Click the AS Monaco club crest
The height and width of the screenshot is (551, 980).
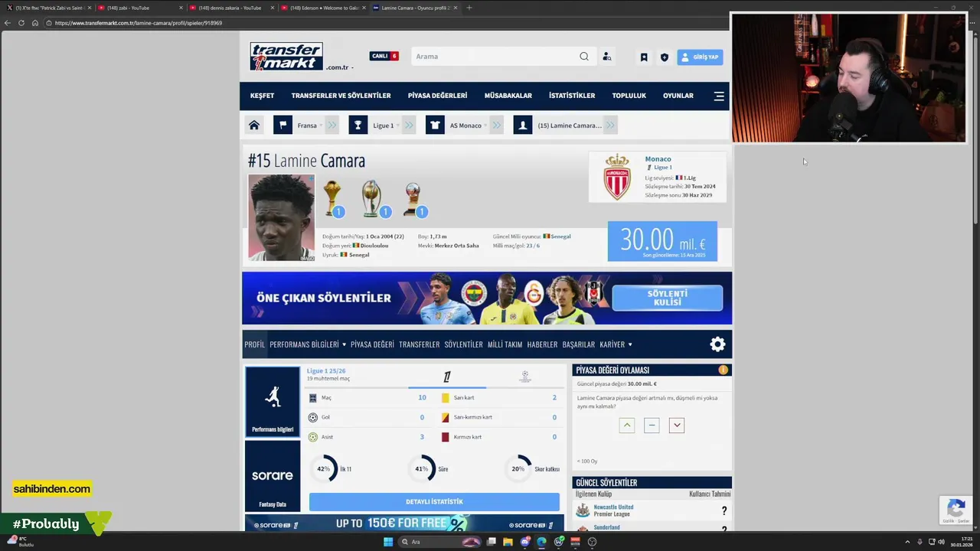pyautogui.click(x=617, y=177)
